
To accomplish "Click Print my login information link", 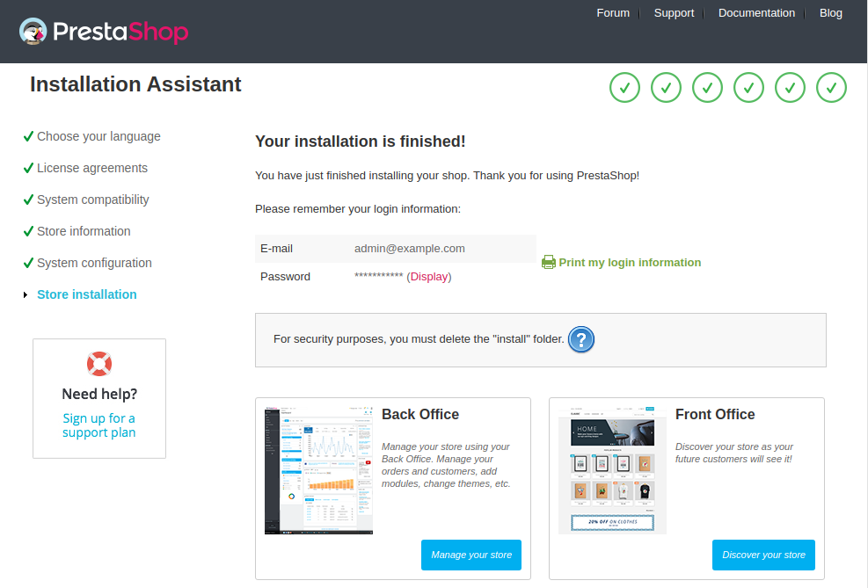I will [x=630, y=262].
